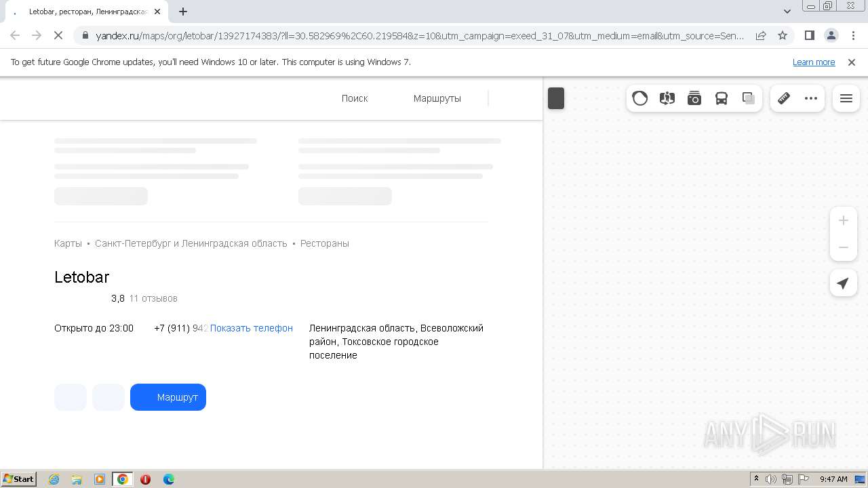Show hidden system tray icons
Viewport: 868px width, 488px height.
point(757,479)
